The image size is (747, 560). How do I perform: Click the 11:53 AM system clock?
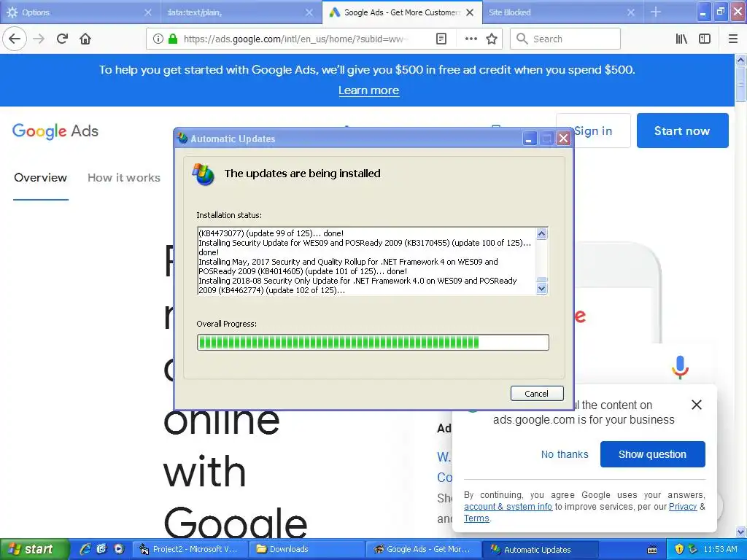click(x=720, y=549)
